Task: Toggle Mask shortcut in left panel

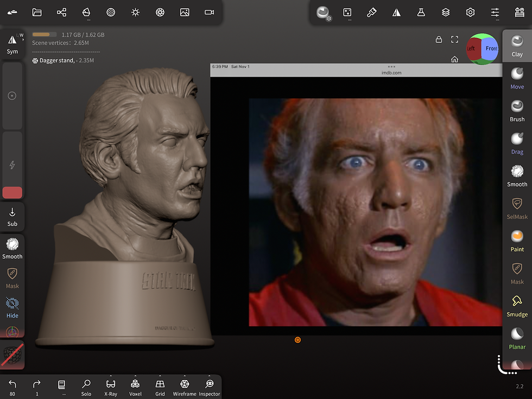Action: tap(12, 278)
